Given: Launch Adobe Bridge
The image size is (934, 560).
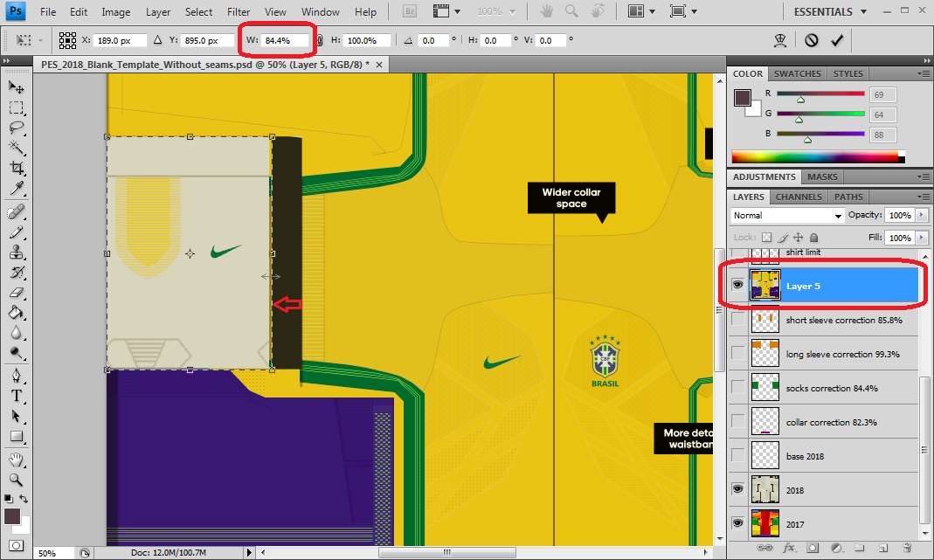Looking at the screenshot, I should (x=409, y=11).
